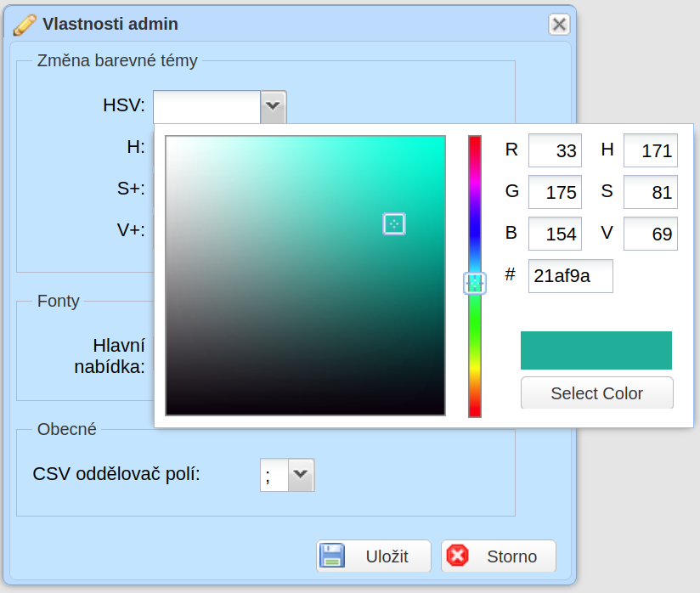Click the G value field
The height and width of the screenshot is (593, 700).
pyautogui.click(x=555, y=192)
